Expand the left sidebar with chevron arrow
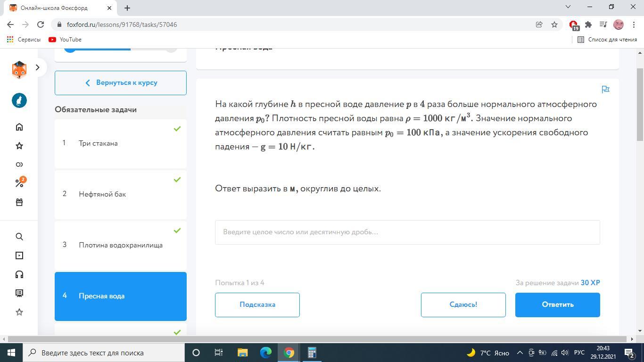 tap(38, 67)
